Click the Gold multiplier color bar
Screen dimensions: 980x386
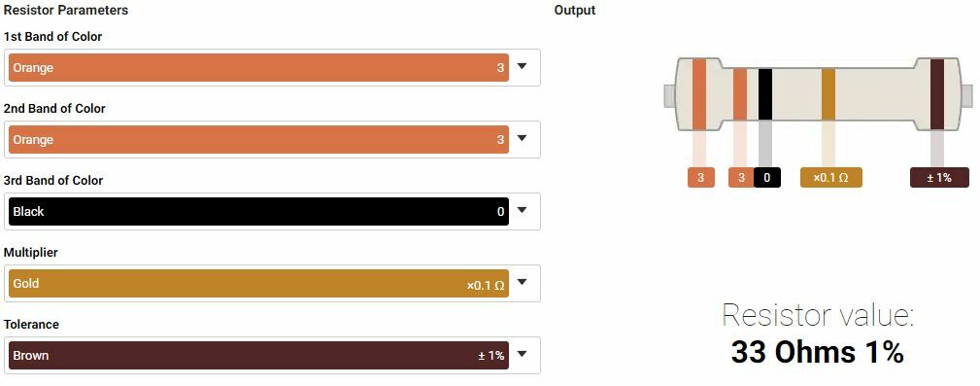(x=258, y=283)
